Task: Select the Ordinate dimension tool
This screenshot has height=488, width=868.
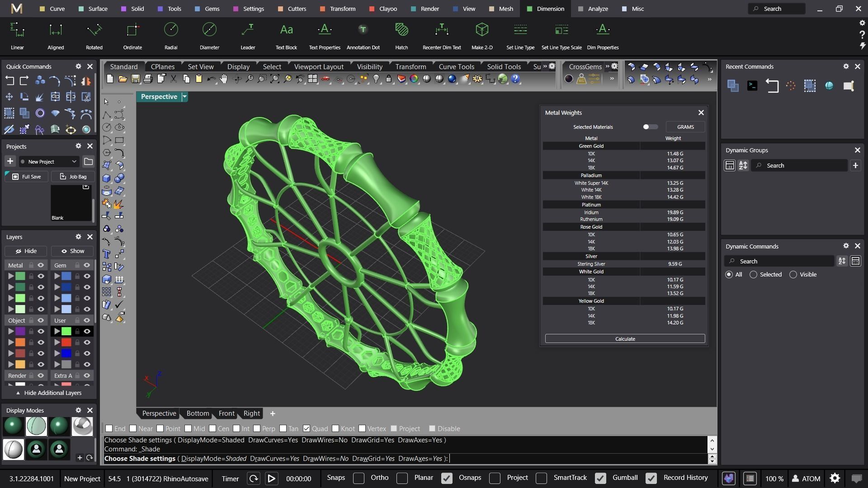Action: pyautogui.click(x=132, y=35)
